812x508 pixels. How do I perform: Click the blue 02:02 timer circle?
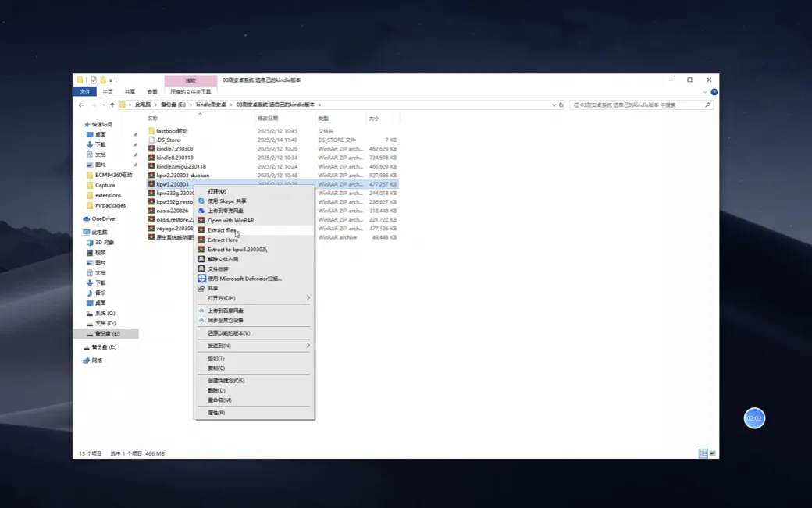(x=754, y=418)
